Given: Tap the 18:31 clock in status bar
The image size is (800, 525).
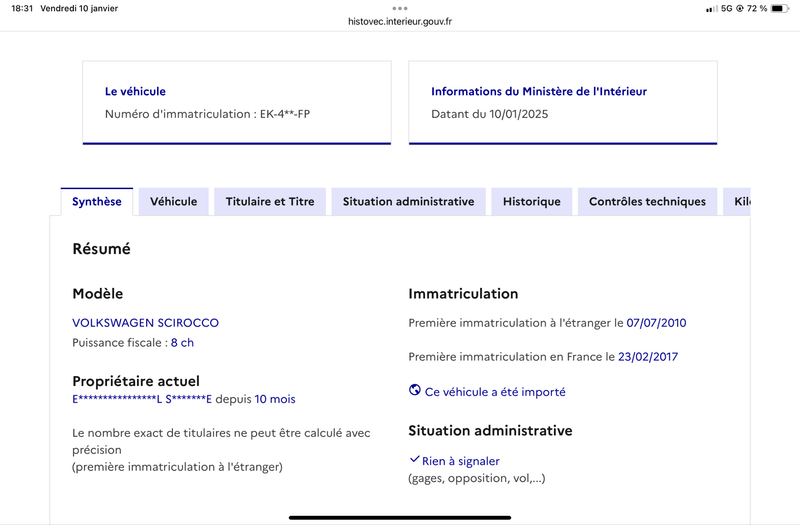Looking at the screenshot, I should click(22, 8).
